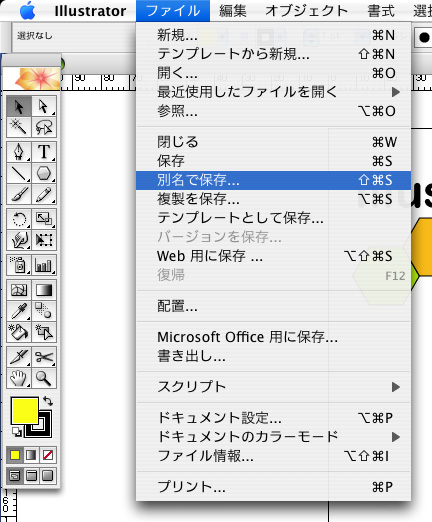This screenshot has height=522, width=432.
Task: Select the Type tool
Action: tap(44, 152)
